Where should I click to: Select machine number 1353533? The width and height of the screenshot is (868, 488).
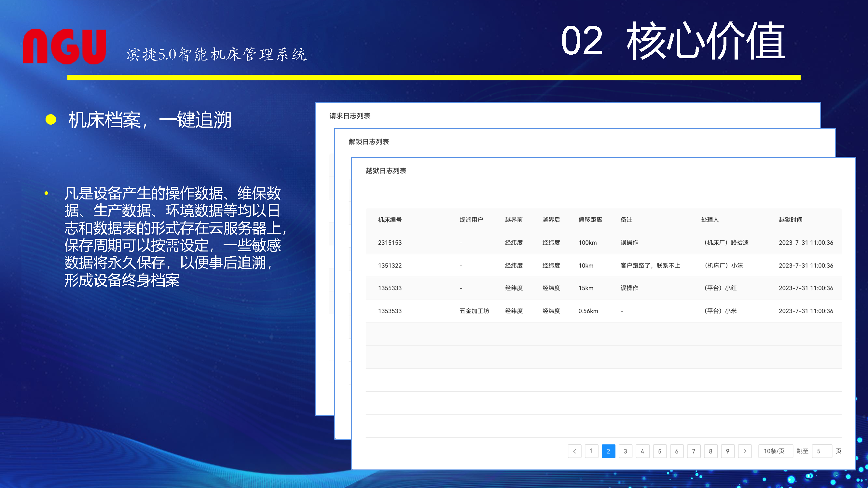tap(390, 311)
